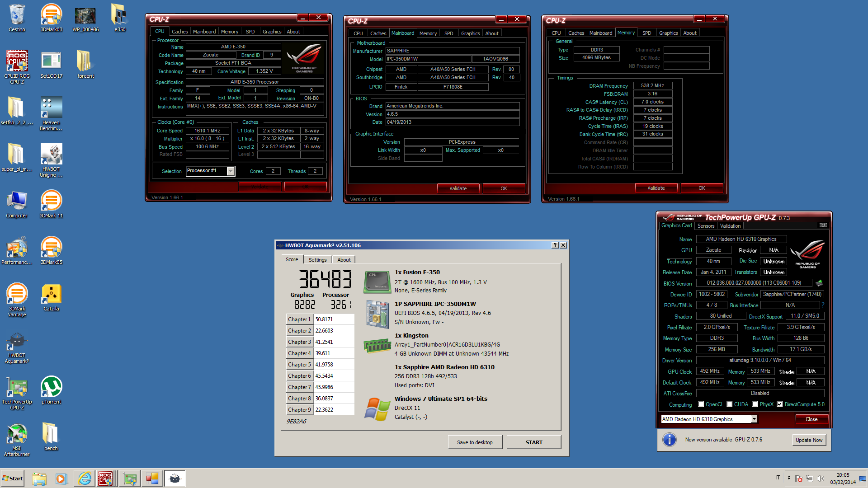Screen dimensions: 868x488
Task: Launch the 3DMark05 shortcut
Action: [x=51, y=251]
